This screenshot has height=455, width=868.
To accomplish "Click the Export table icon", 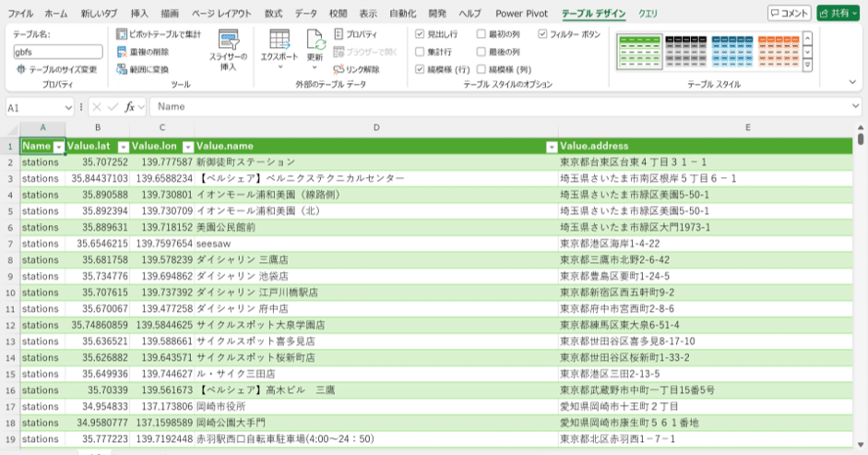I will click(x=279, y=41).
